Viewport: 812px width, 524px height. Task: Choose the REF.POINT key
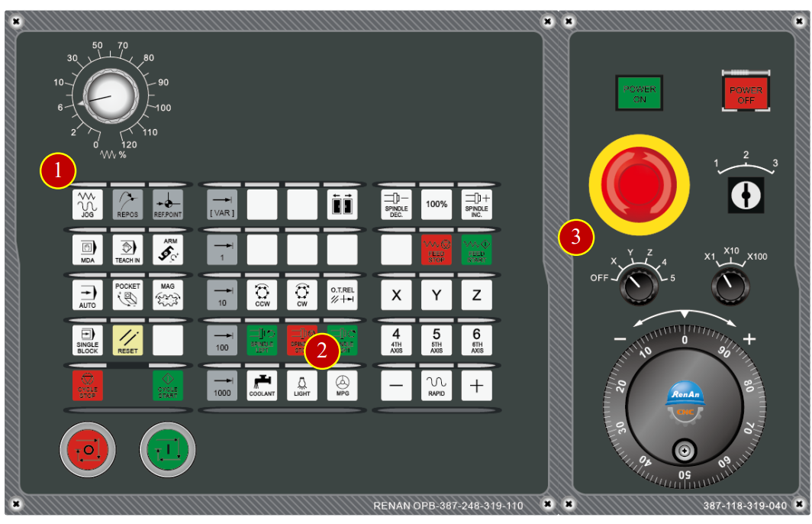168,204
